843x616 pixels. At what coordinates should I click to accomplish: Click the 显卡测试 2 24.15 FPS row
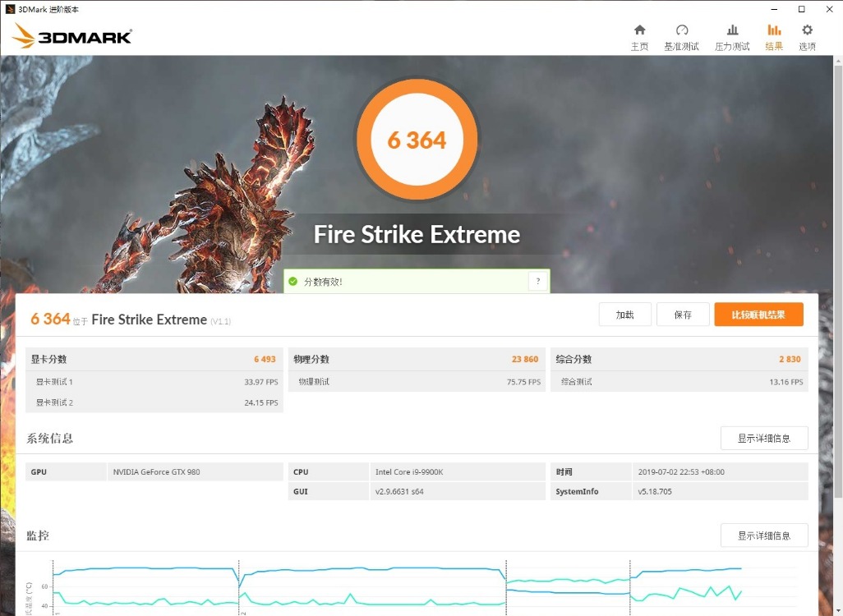pyautogui.click(x=154, y=402)
